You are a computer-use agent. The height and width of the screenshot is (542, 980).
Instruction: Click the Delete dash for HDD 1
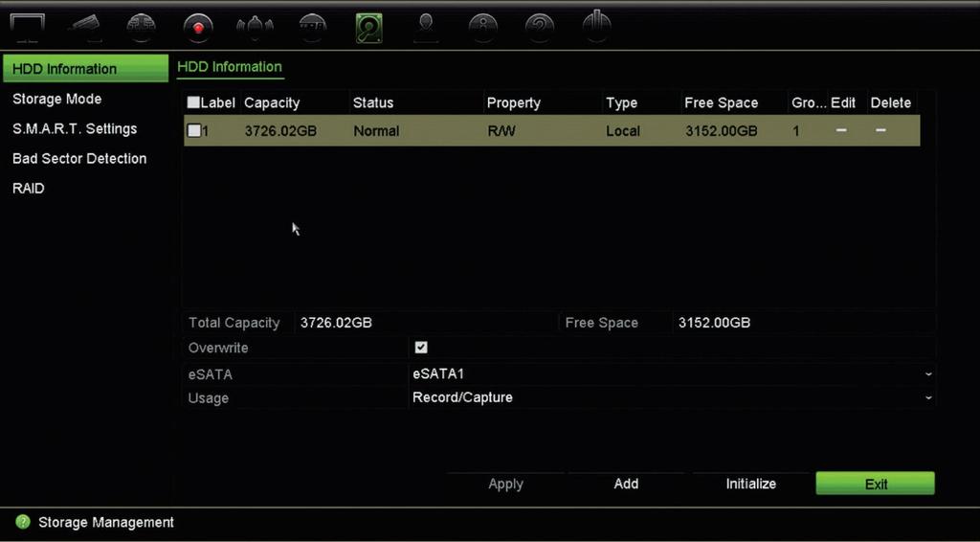coord(880,130)
